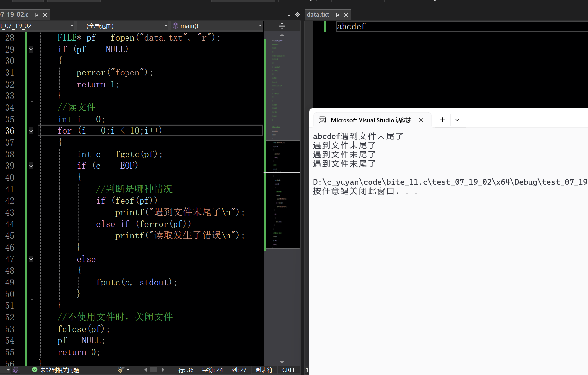Click line number 36 in the gutter

[x=10, y=131]
